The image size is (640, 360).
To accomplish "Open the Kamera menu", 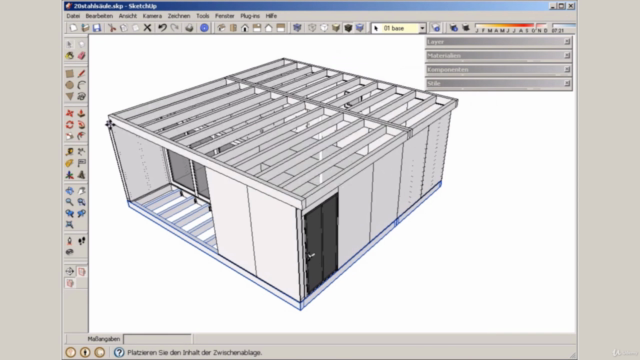I will pos(152,16).
